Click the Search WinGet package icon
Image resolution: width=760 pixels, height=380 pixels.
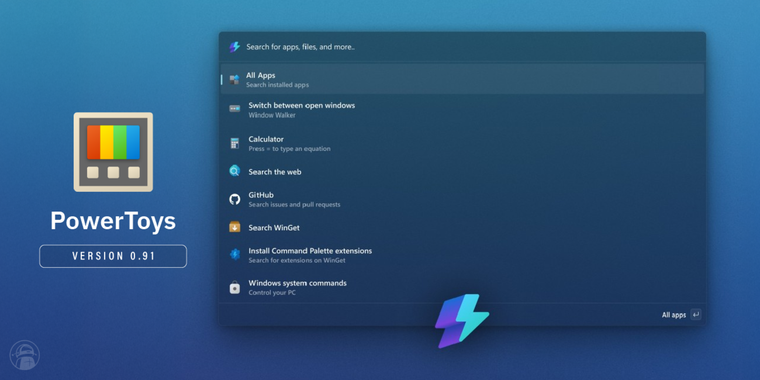[235, 227]
